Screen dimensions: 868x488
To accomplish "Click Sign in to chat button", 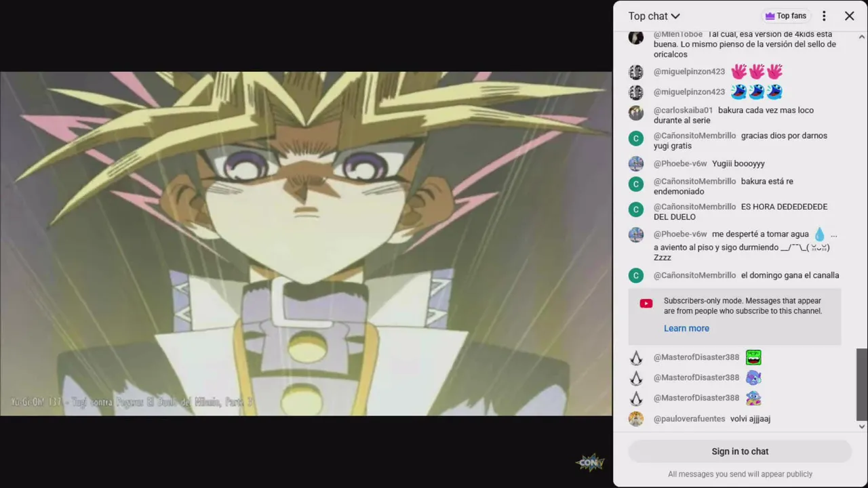I will pos(740,451).
